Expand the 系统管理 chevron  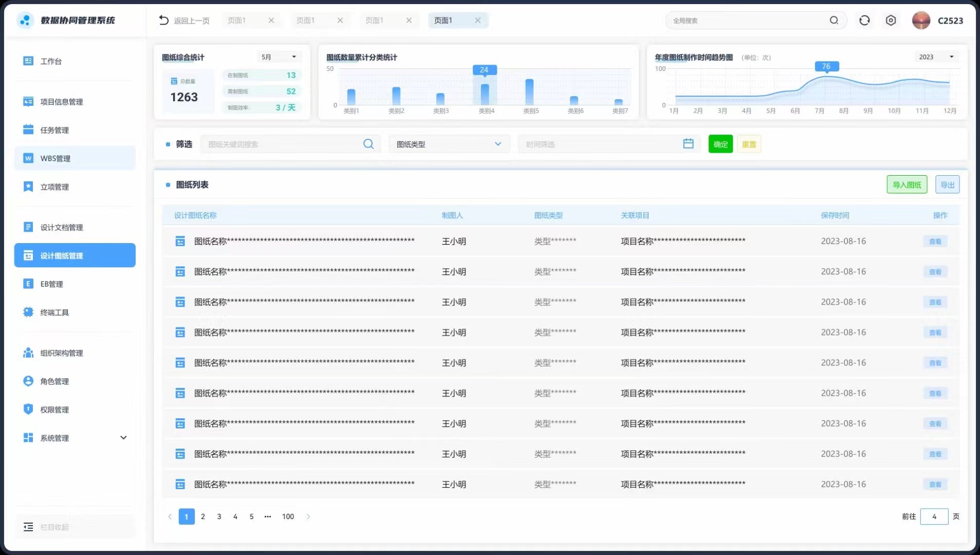[x=123, y=437]
